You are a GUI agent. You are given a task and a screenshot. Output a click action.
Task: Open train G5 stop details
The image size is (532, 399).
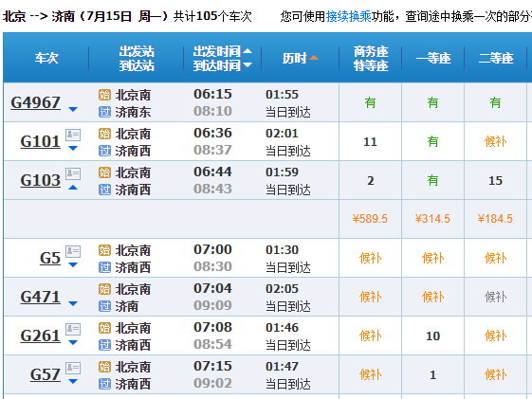pyautogui.click(x=50, y=258)
